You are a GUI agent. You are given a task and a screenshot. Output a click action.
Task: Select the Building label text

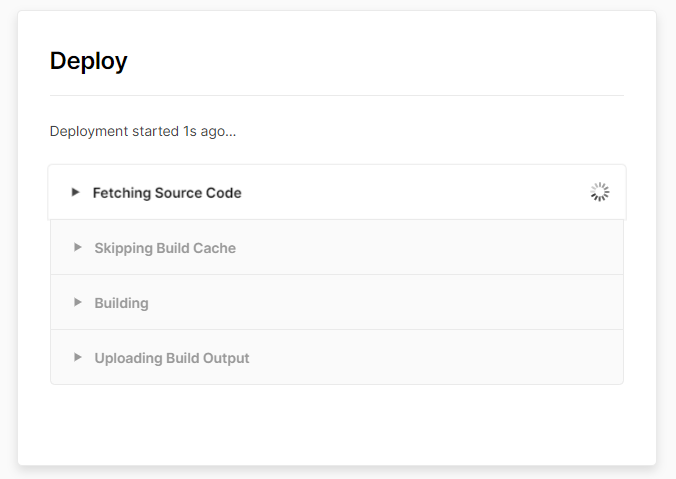click(121, 303)
